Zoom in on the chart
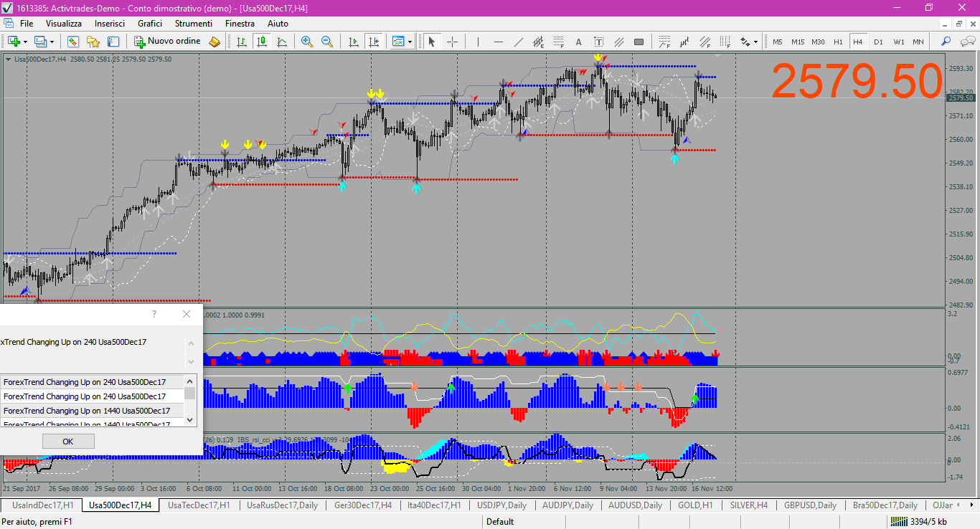 [x=307, y=42]
